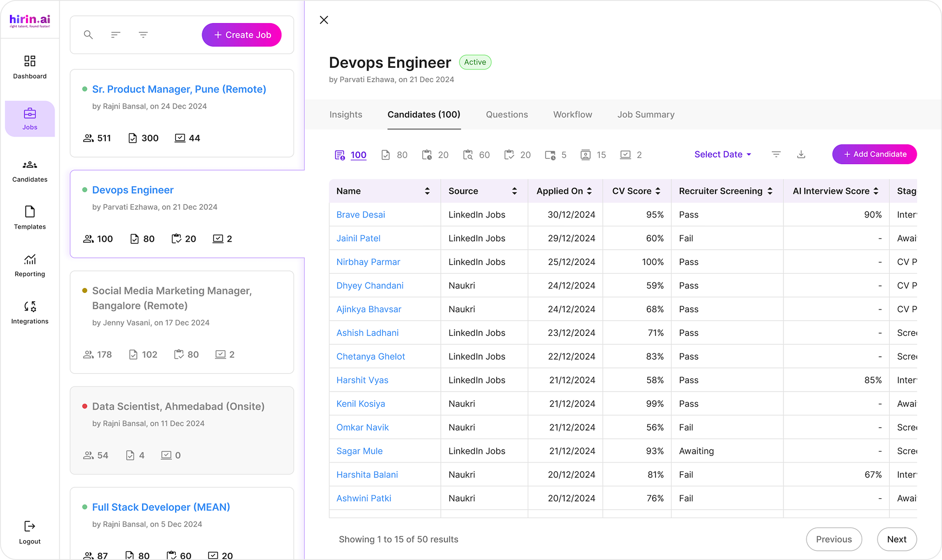This screenshot has width=942, height=560.
Task: Click the hirin.ai logo
Action: (30, 21)
